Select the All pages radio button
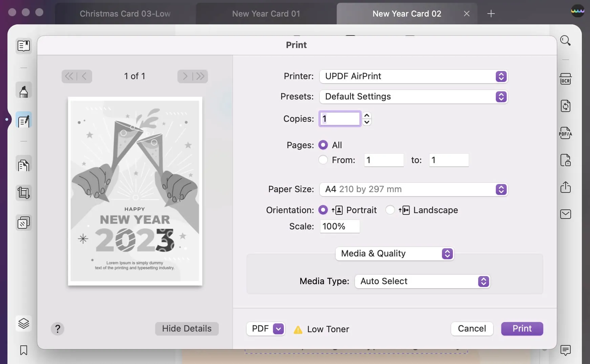Image resolution: width=590 pixels, height=364 pixels. coord(323,145)
